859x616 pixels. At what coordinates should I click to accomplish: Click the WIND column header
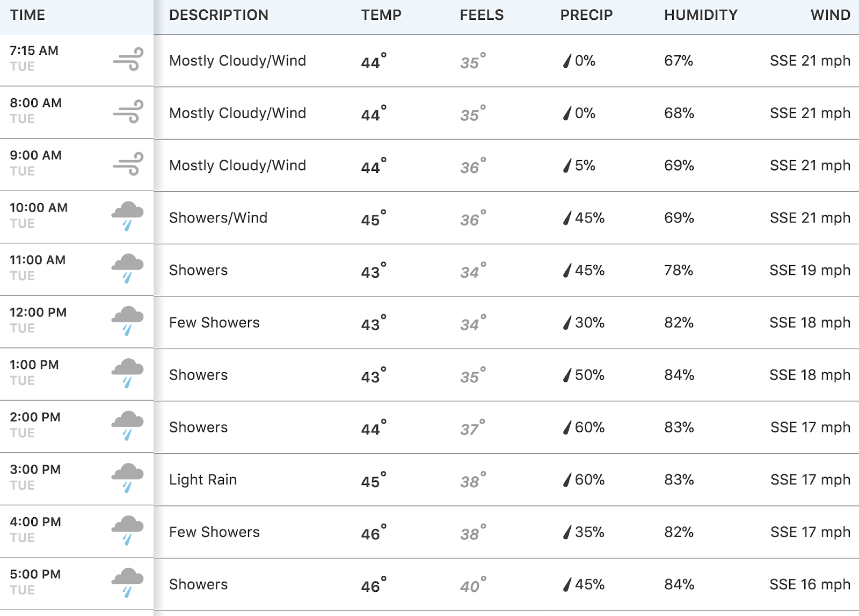(831, 15)
